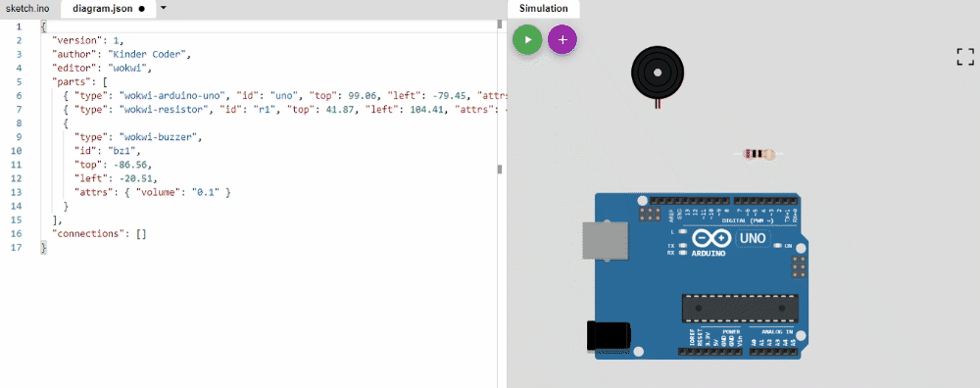Click the "version": 1 line
This screenshot has width=980, height=388.
point(88,40)
